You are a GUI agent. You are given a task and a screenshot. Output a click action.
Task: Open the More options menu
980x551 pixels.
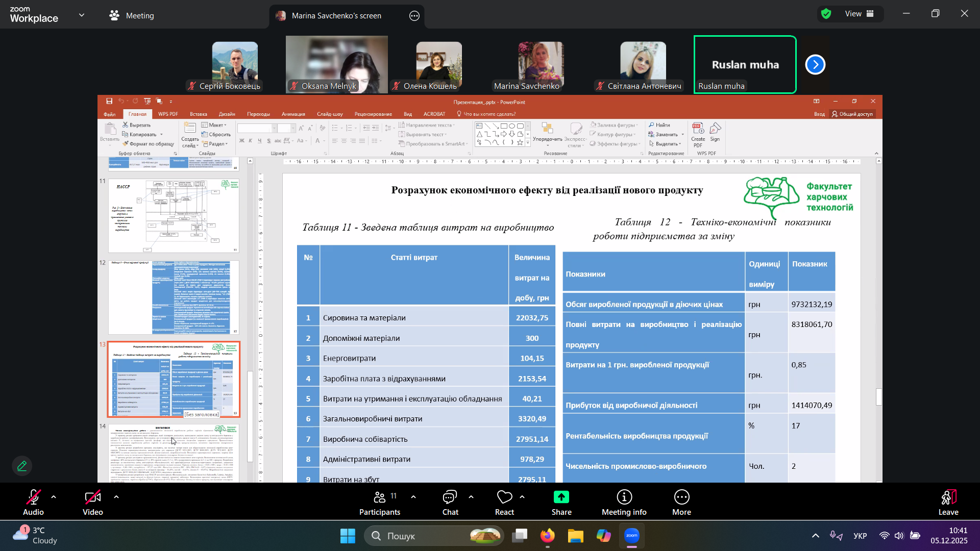click(x=681, y=497)
